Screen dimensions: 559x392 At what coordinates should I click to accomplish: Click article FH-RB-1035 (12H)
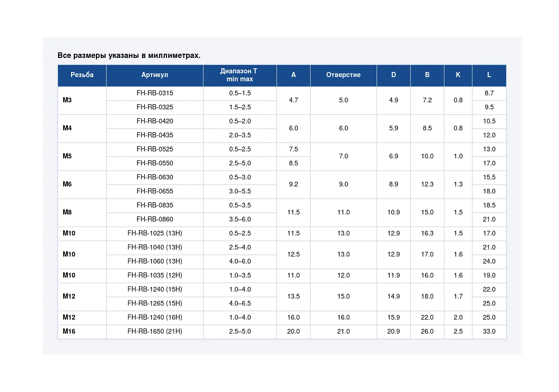[x=155, y=276]
